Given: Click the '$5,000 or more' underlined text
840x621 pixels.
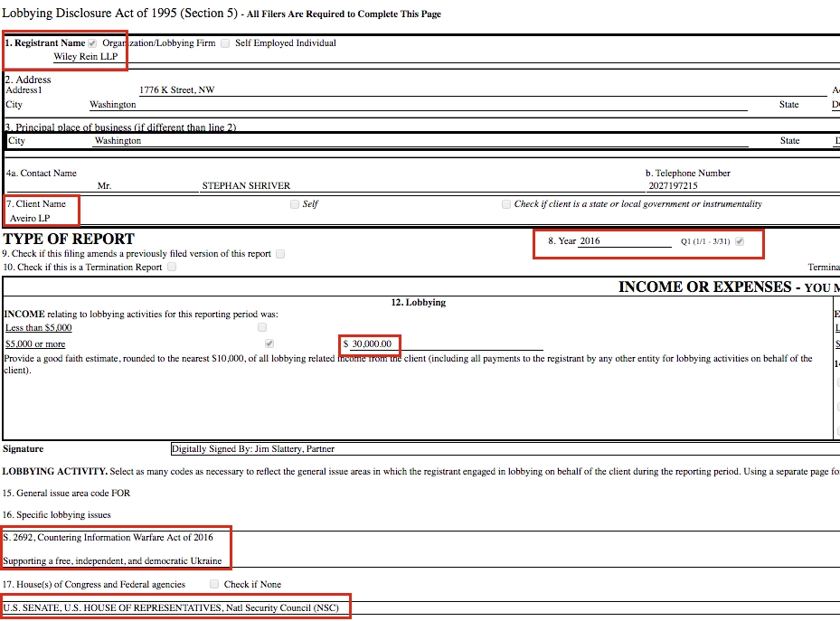Looking at the screenshot, I should (x=35, y=344).
